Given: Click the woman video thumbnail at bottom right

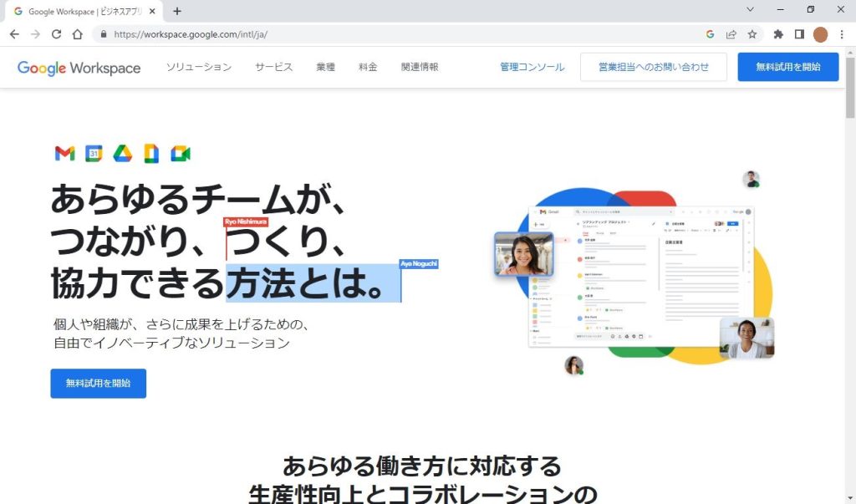Looking at the screenshot, I should (746, 338).
